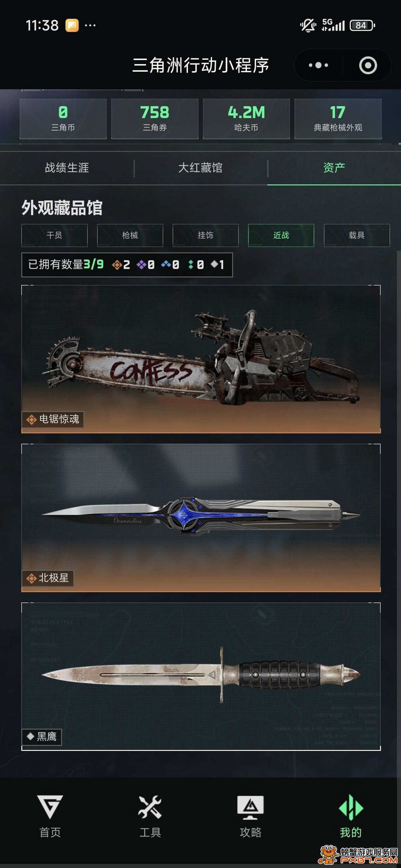Open the mini program three-dot menu
This screenshot has width=401, height=868.
point(318,65)
